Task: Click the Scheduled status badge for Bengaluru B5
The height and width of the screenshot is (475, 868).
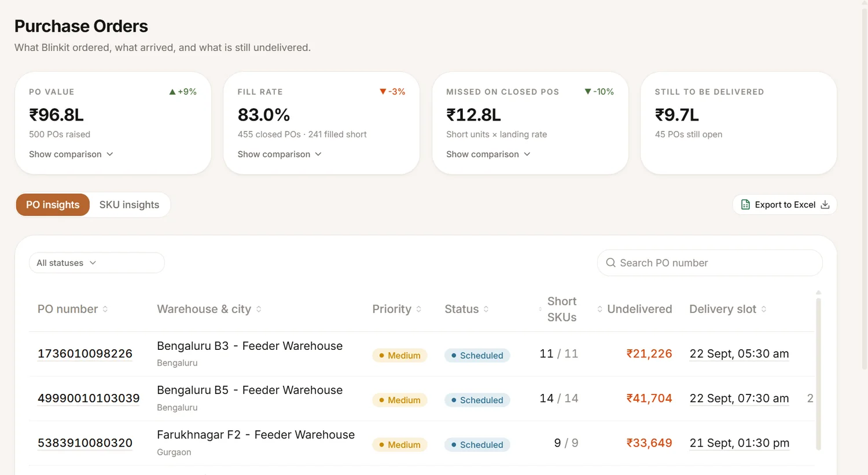Action: pyautogui.click(x=477, y=400)
